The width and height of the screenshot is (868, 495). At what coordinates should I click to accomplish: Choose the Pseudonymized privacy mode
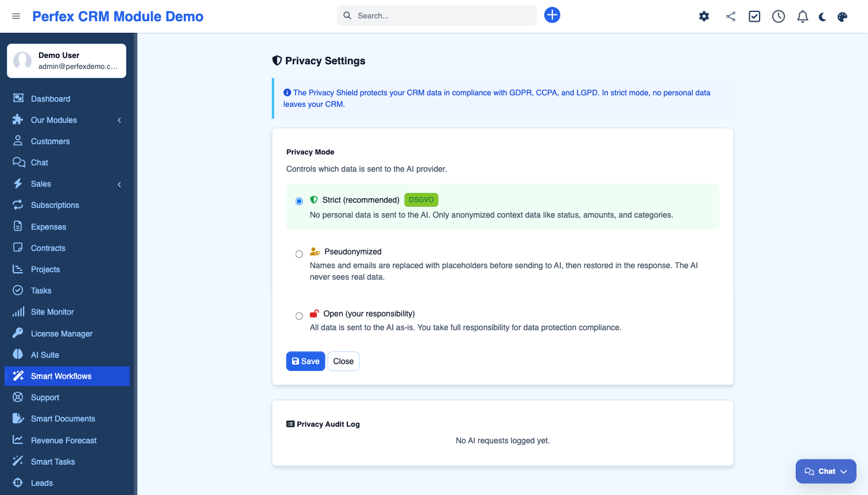[299, 254]
